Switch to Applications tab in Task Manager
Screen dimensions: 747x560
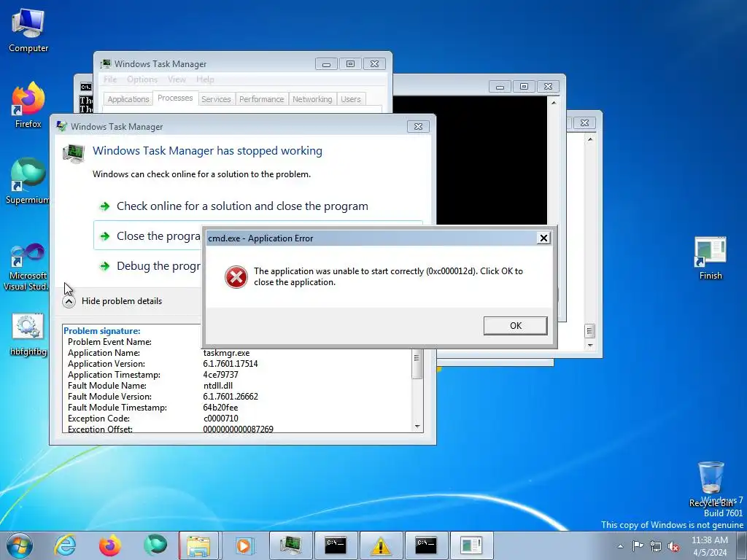[x=128, y=99]
